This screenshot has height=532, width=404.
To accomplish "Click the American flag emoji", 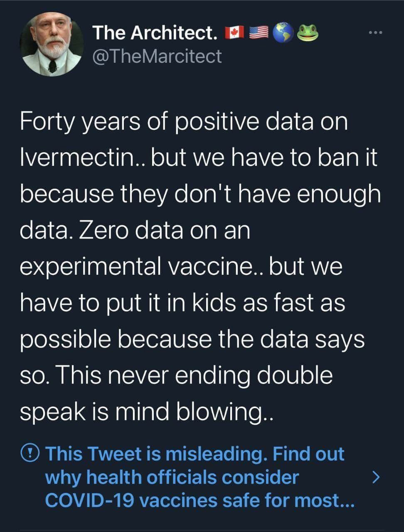I will (259, 33).
